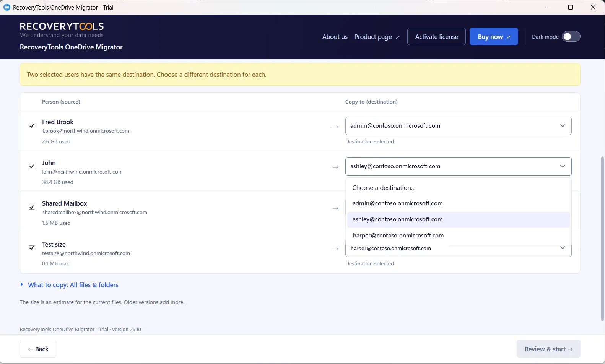Choose the 'Choose a destination...' option
The image size is (605, 364).
point(458,188)
